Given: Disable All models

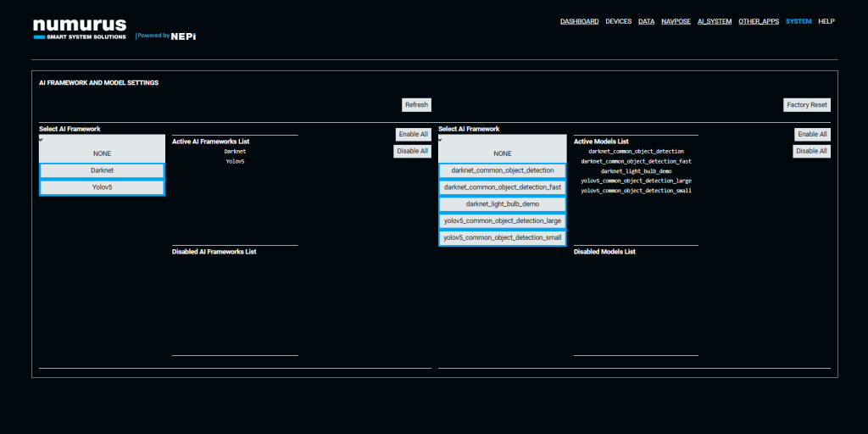Looking at the screenshot, I should pos(812,152).
